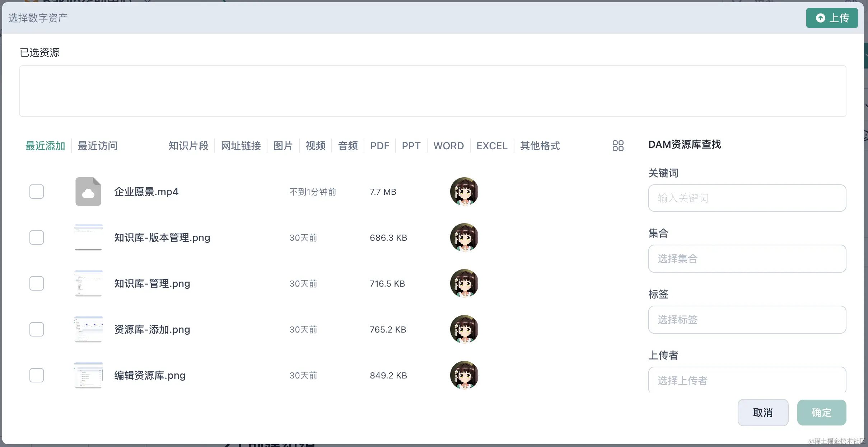Open thumbnail of 资源库-添加.png
This screenshot has height=447, width=868.
pyautogui.click(x=88, y=329)
